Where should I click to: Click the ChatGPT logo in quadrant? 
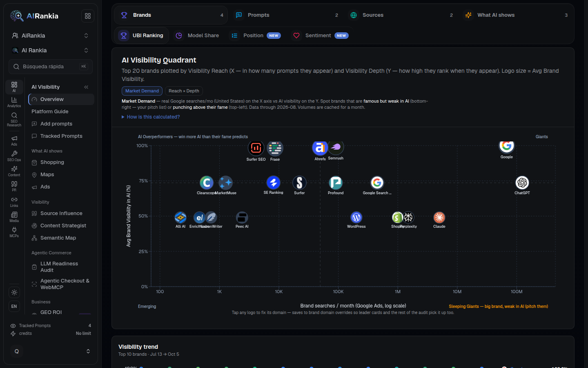pos(522,182)
